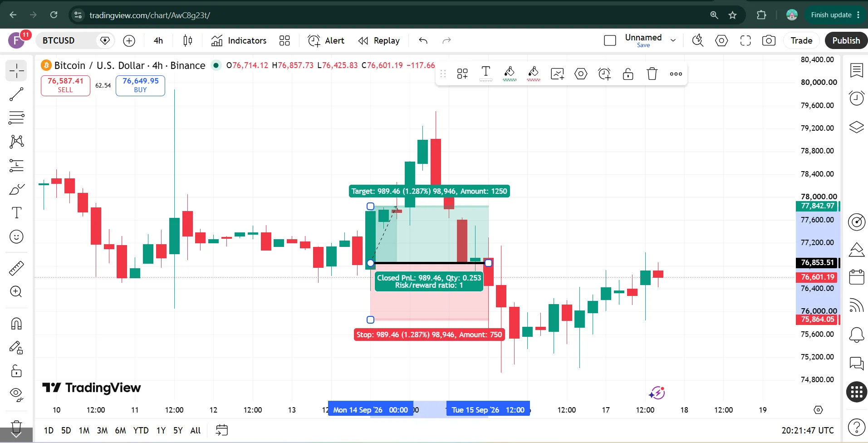
Task: Select the YTD time range
Action: tap(141, 430)
